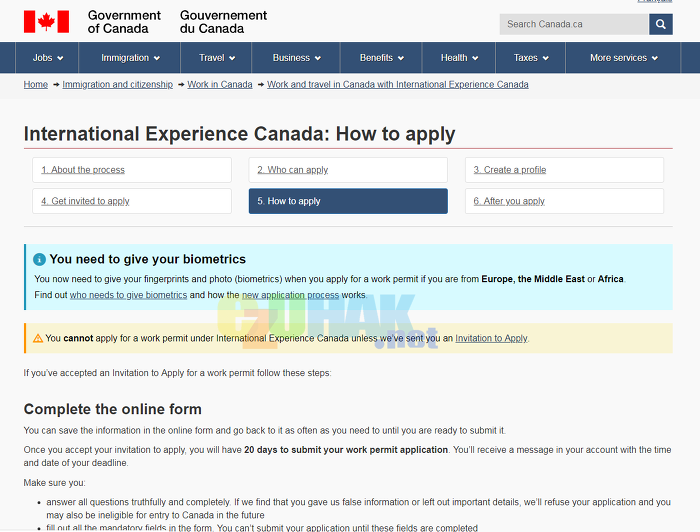The width and height of the screenshot is (700, 532).
Task: Open Work in Canada breadcrumb
Action: tap(220, 84)
